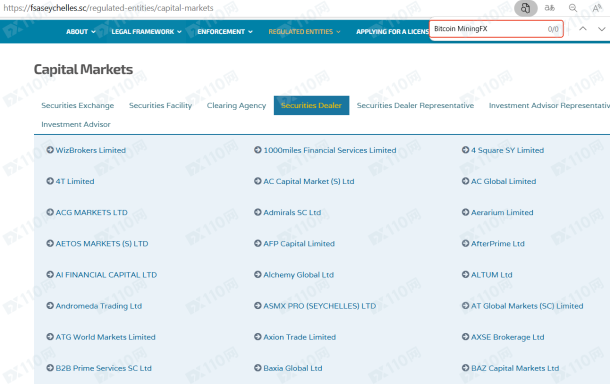Open B2B Prime Services SC Ltd entry
The image size is (610, 384).
[x=103, y=368]
